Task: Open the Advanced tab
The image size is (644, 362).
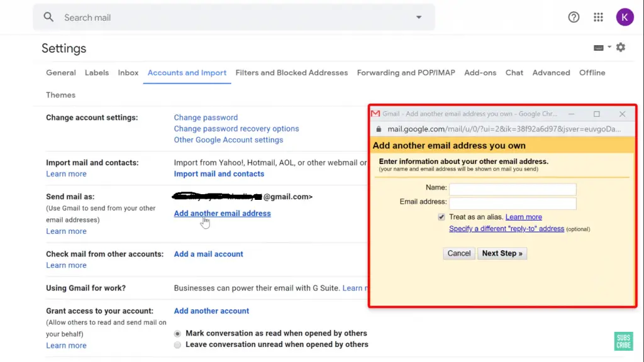Action: tap(551, 73)
